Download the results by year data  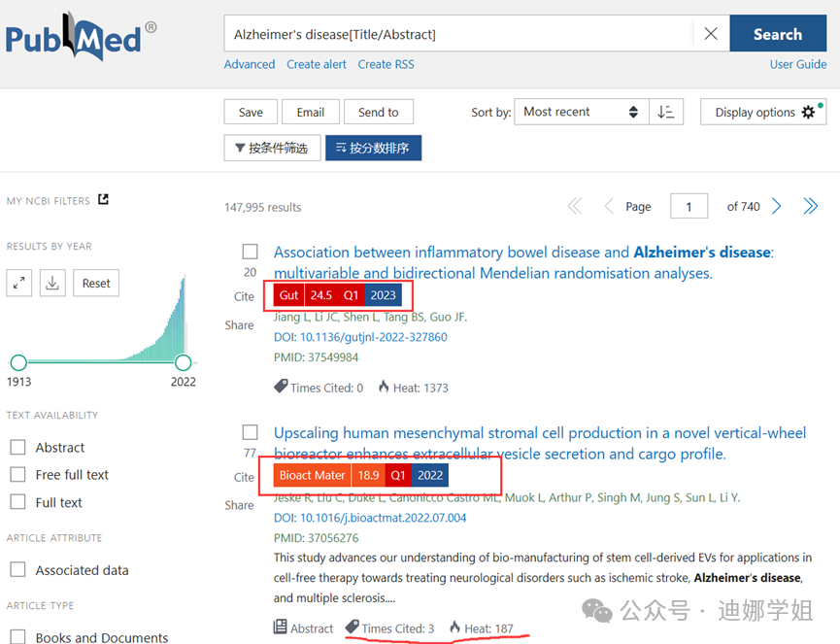coord(52,283)
